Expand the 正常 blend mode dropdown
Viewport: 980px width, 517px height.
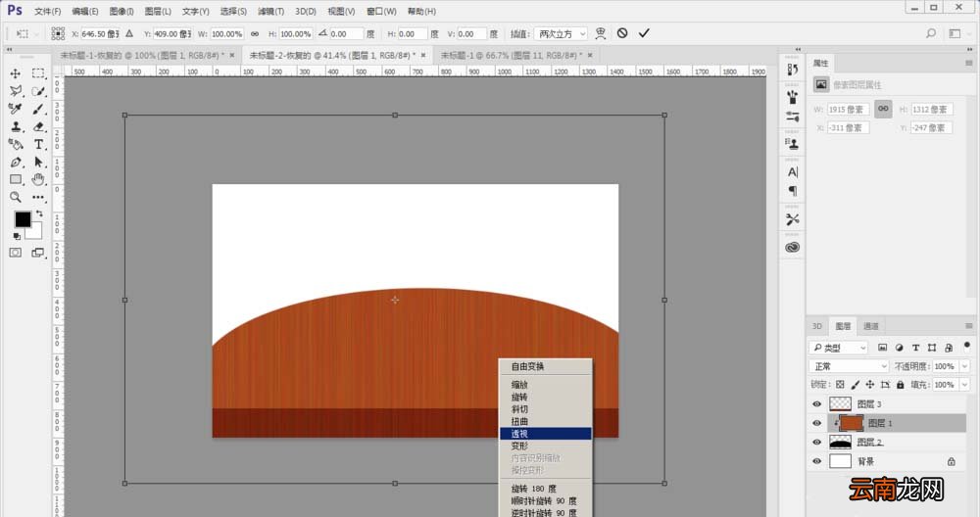point(849,366)
